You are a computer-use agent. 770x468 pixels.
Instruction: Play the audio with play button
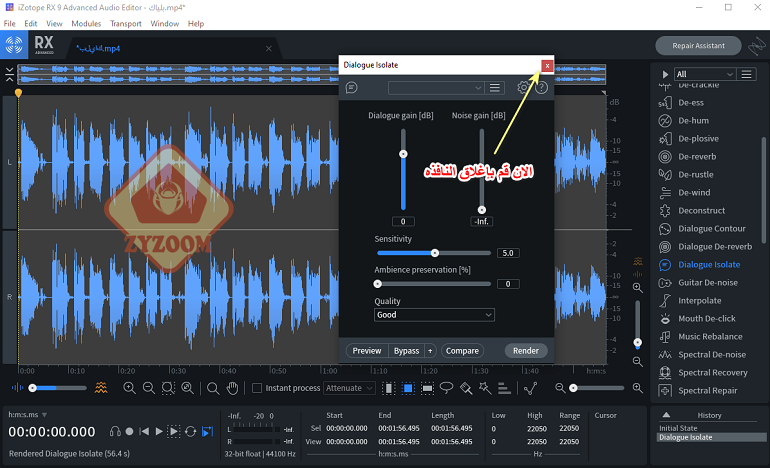click(159, 431)
